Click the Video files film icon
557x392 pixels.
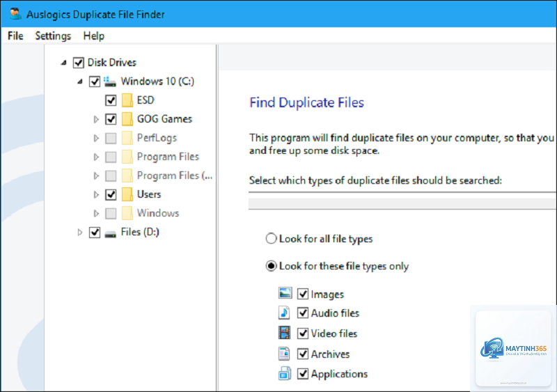pos(285,333)
